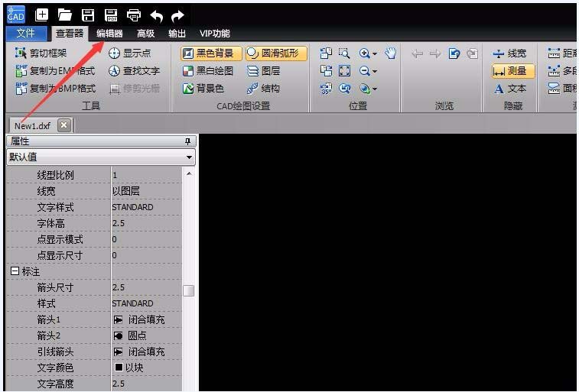Click the properties panel scroll up arrow
Screen dimensions: 579x392
point(189,173)
